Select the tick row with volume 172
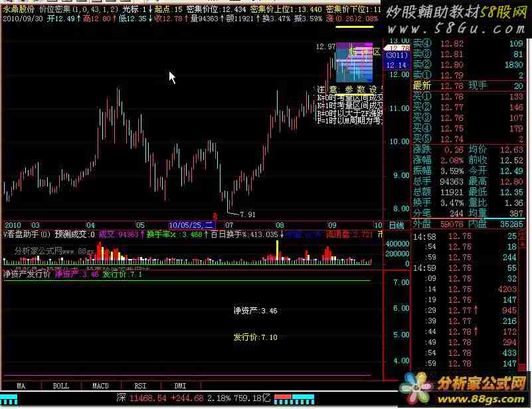532x409 pixels. click(465, 331)
